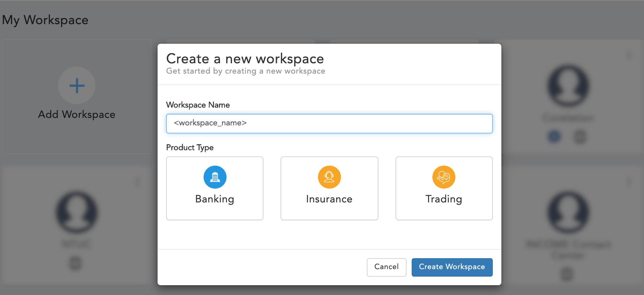644x295 pixels.
Task: Select the Insurance product type card
Action: (x=329, y=188)
